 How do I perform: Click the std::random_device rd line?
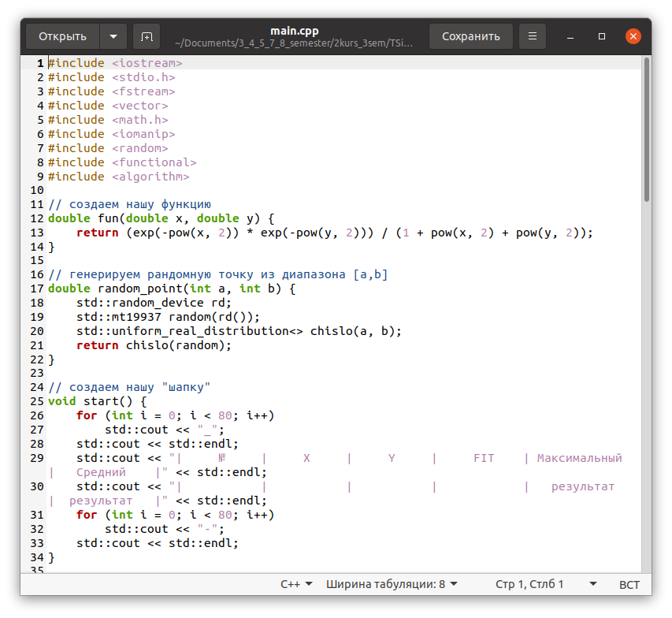(154, 303)
